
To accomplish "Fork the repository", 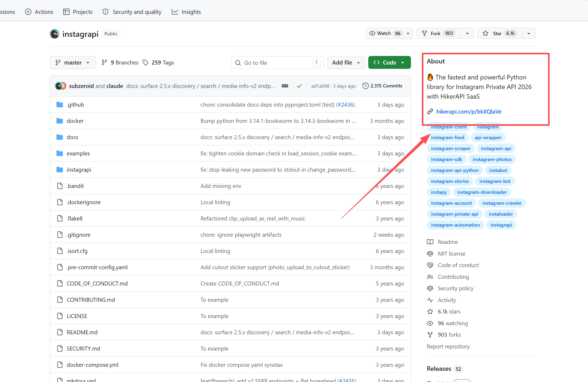I will [439, 33].
